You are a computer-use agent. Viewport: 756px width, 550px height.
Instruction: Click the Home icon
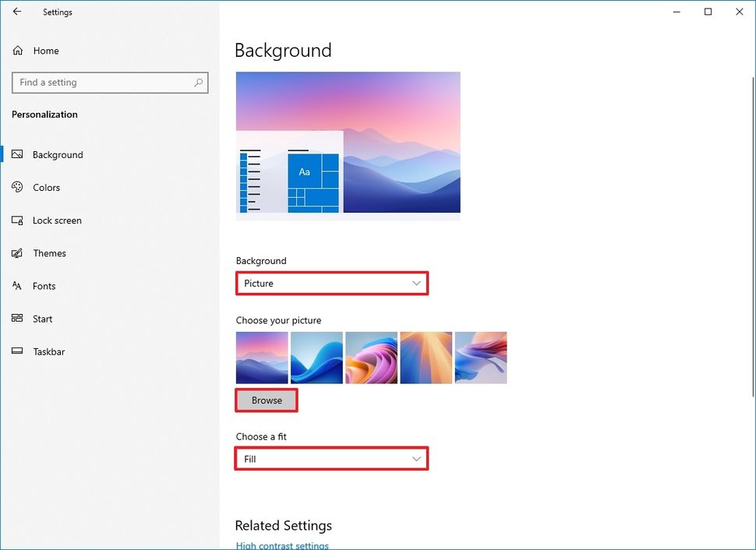pos(17,51)
